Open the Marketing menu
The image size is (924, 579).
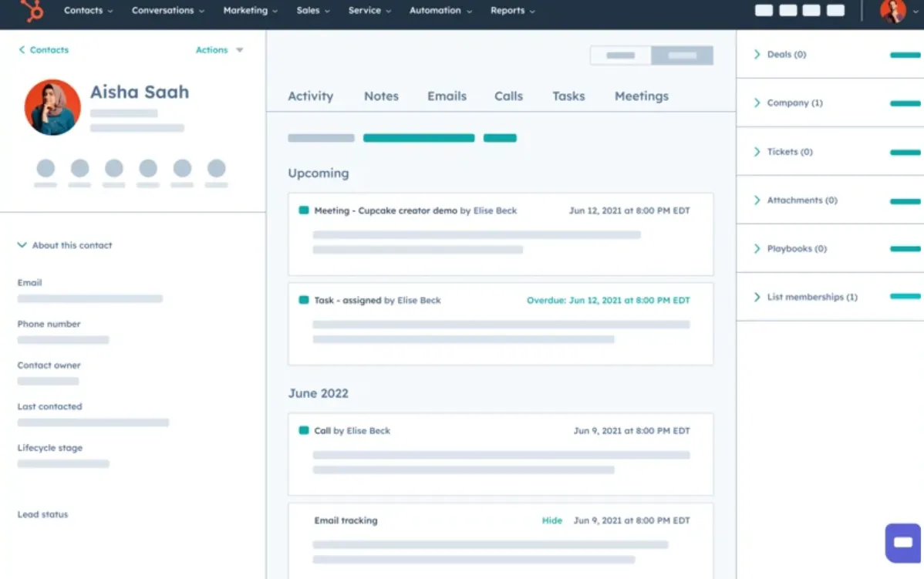pos(251,11)
